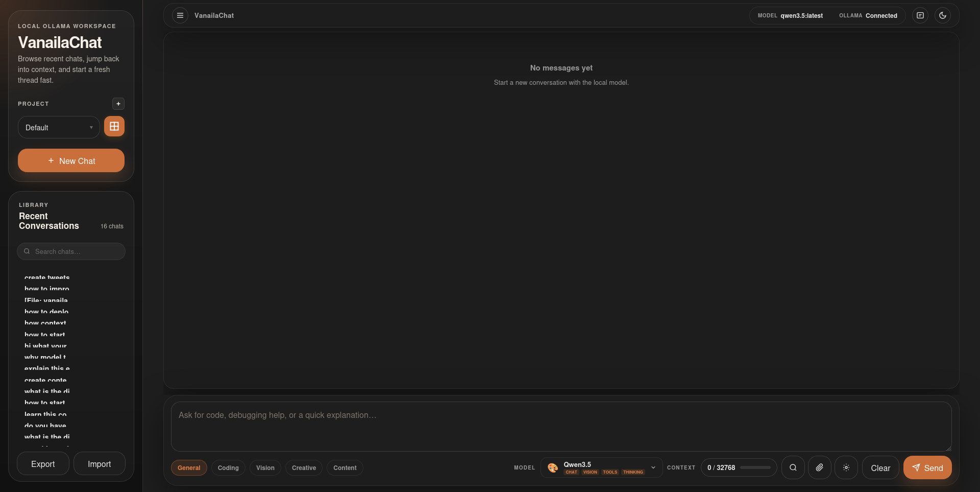Select the General mode tab

pos(189,467)
